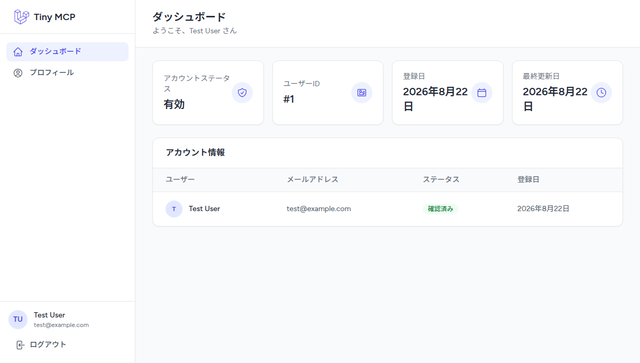The image size is (640, 363).
Task: Click the ID badge icon on ユーザーID card
Action: click(x=362, y=93)
